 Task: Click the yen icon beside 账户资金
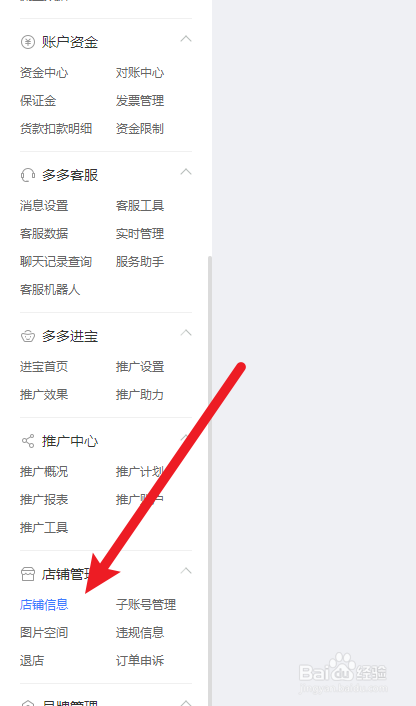(x=28, y=42)
